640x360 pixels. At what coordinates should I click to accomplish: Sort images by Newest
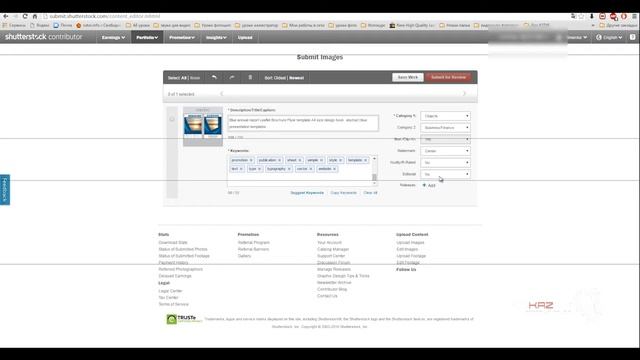pyautogui.click(x=297, y=78)
